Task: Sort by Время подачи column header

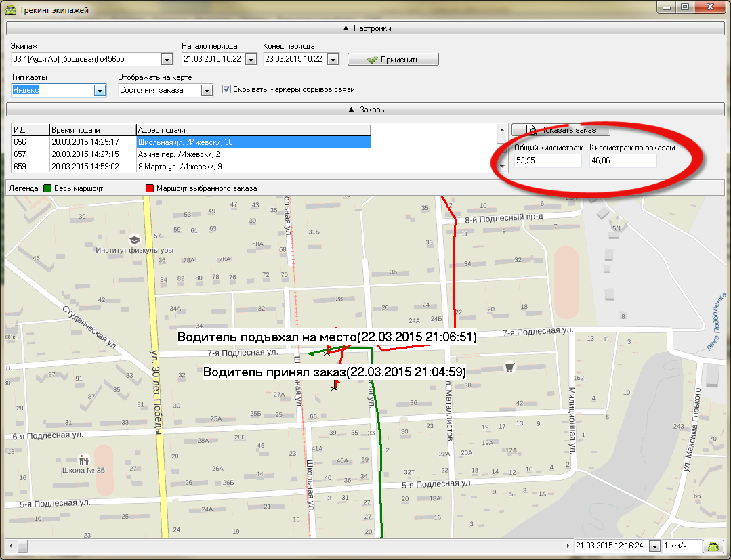Action: click(x=92, y=130)
